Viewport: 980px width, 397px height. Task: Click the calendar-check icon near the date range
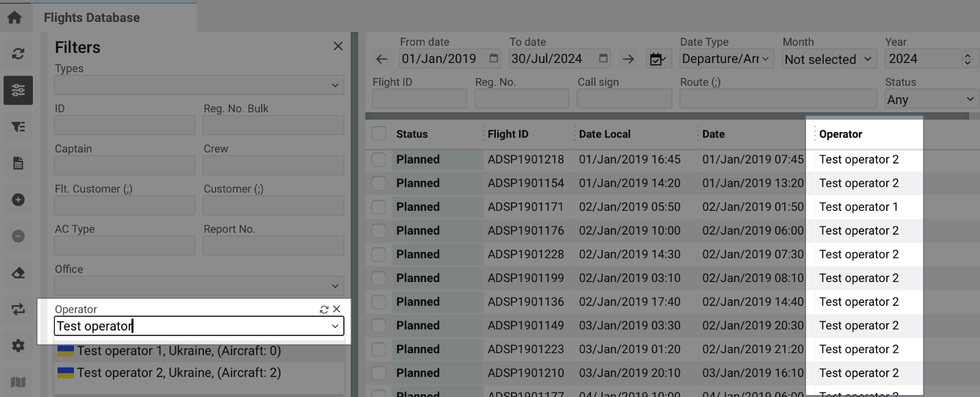658,59
